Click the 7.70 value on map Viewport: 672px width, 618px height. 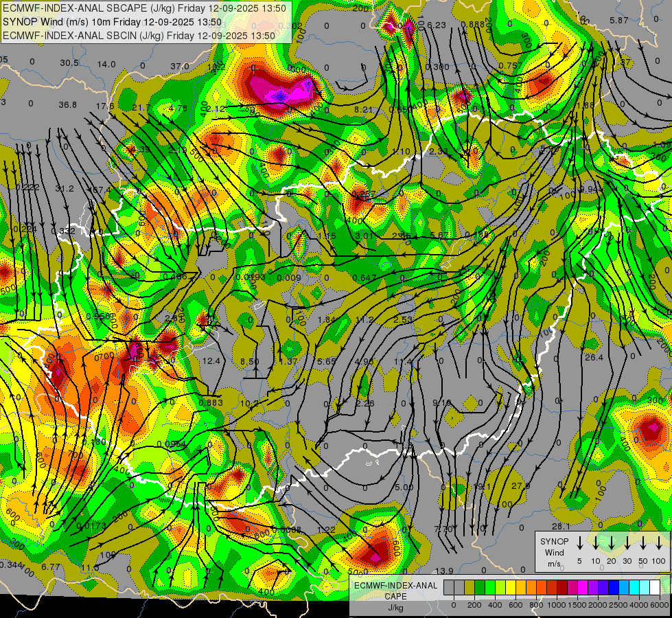[443, 529]
